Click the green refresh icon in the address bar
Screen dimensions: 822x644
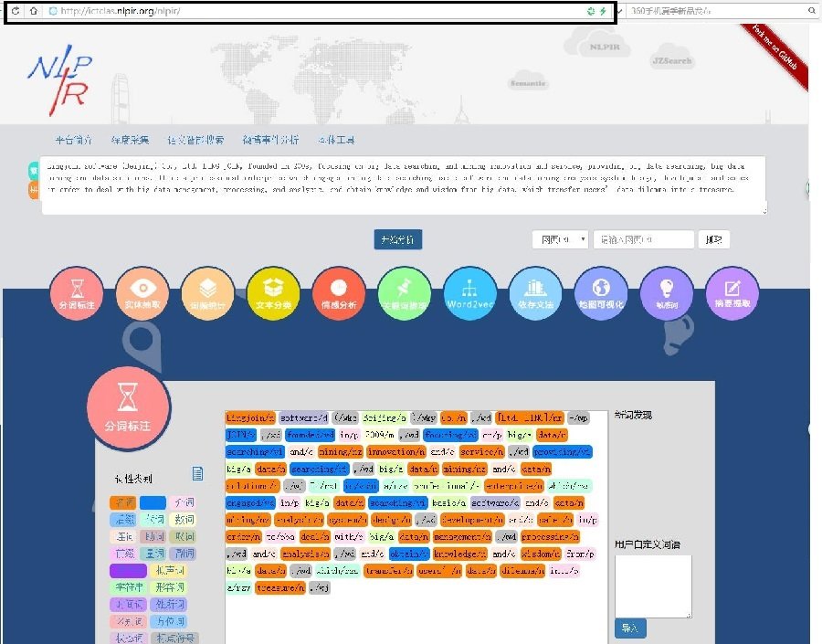[591, 11]
